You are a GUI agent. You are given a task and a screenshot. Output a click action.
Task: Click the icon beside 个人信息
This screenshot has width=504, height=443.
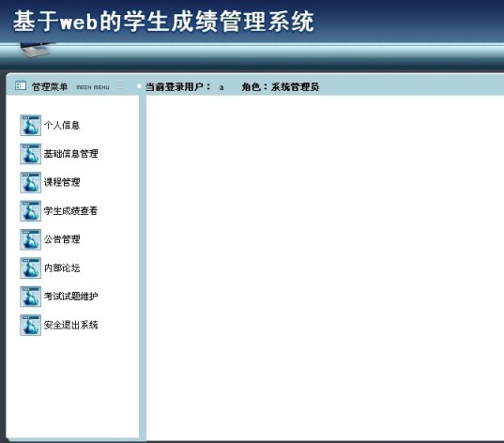tap(31, 125)
